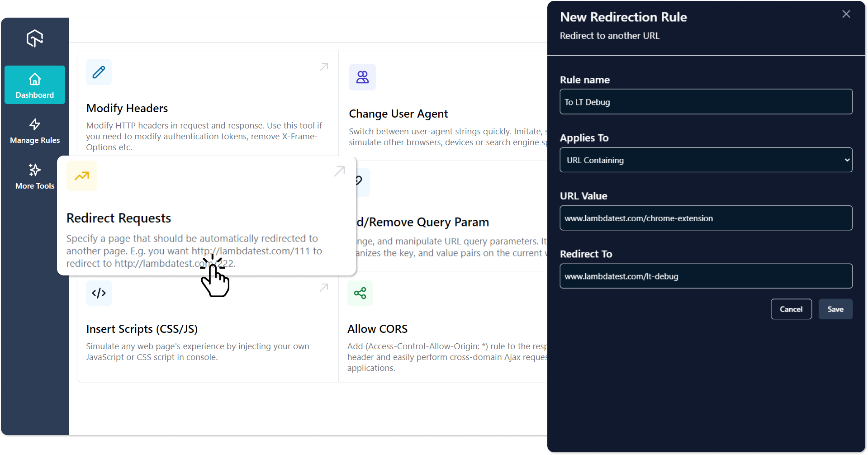Expand the Insert Scripts card arrow
The width and height of the screenshot is (868, 455).
[x=323, y=288]
